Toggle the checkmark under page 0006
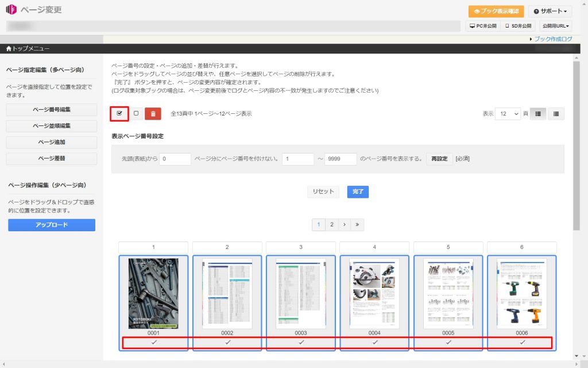 pyautogui.click(x=522, y=342)
